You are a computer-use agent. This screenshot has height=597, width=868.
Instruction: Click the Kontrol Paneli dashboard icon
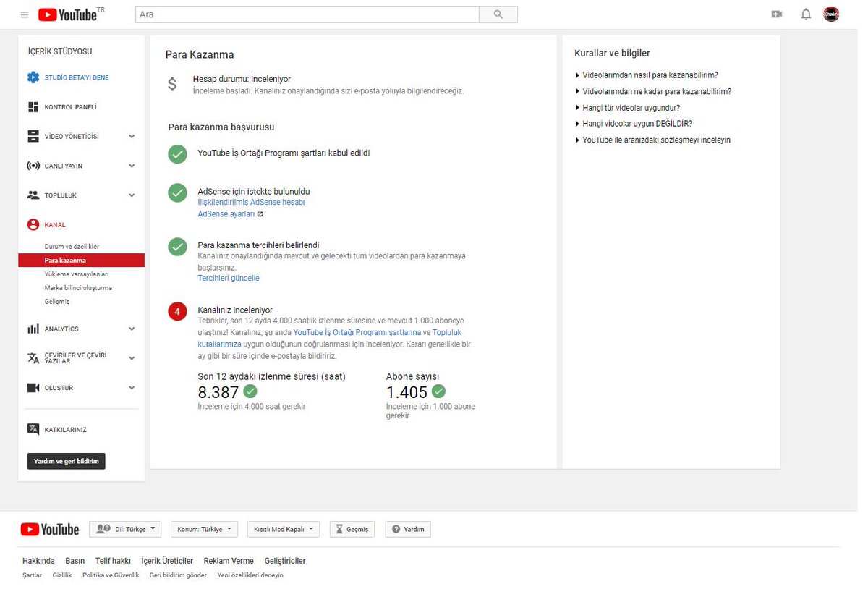(x=33, y=107)
